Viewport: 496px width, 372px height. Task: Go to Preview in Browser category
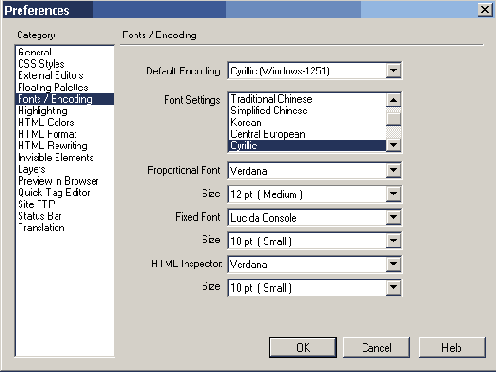[x=58, y=181]
